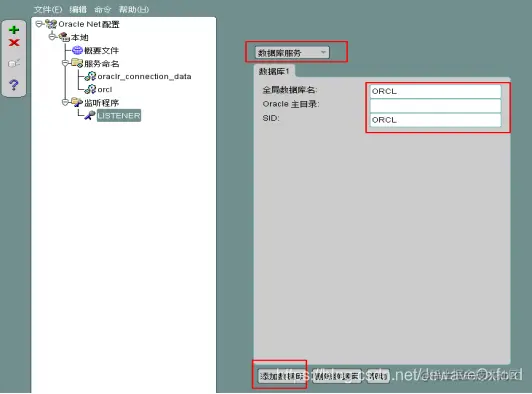Click the green plus create icon

click(14, 30)
